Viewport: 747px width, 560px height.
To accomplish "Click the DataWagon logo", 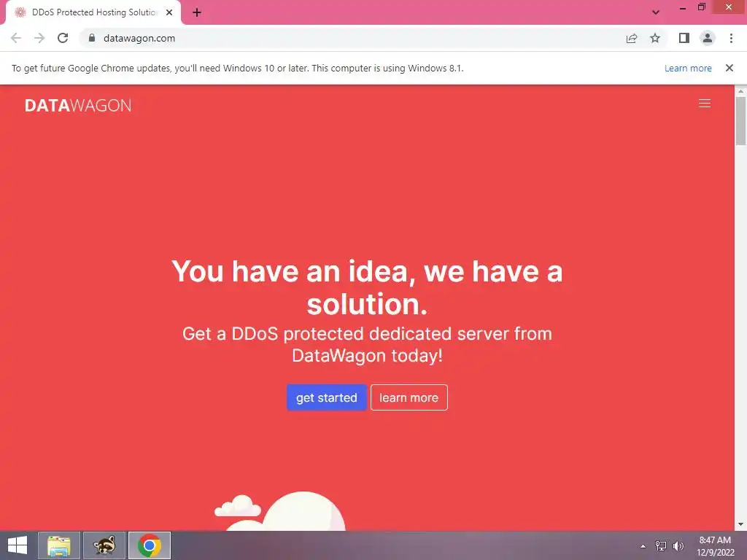I will click(x=77, y=105).
